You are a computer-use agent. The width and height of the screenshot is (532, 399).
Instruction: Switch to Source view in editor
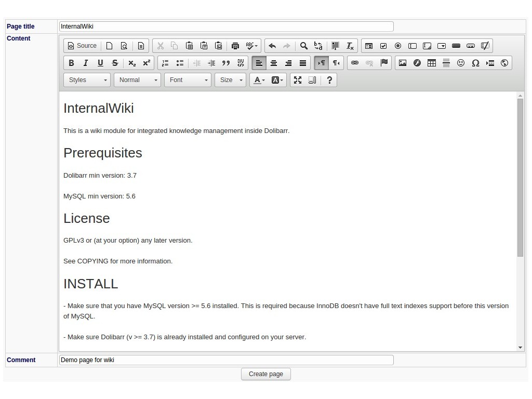coord(82,46)
